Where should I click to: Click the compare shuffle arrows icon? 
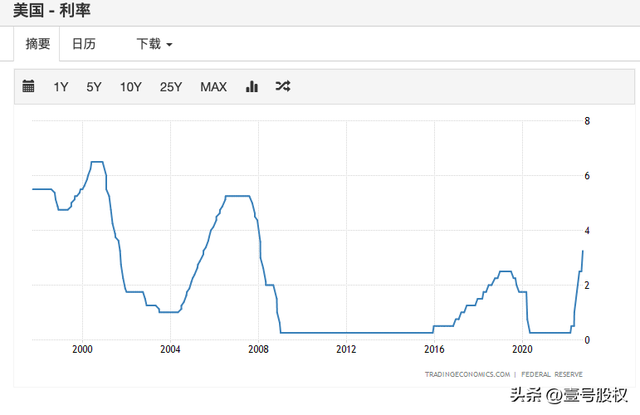pos(283,86)
